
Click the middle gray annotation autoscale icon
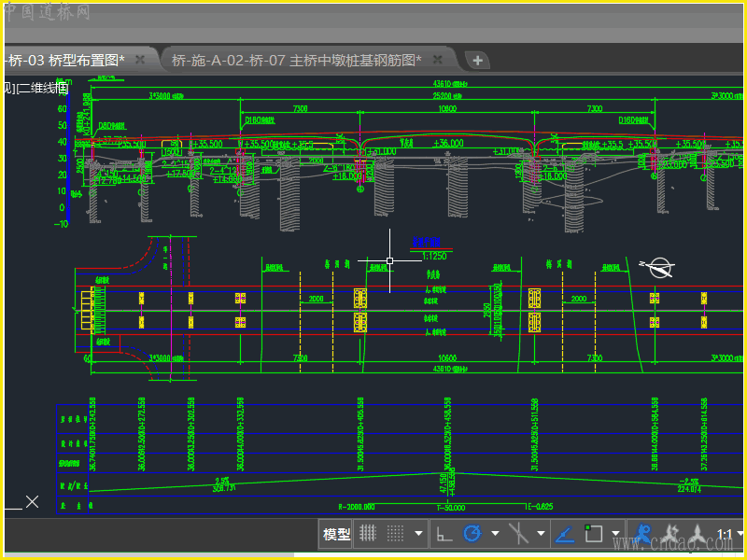click(x=670, y=534)
